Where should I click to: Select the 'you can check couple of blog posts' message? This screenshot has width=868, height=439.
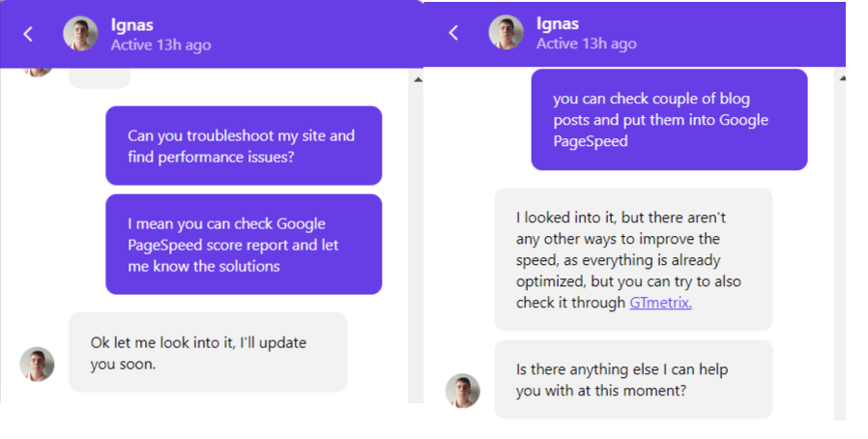[669, 120]
